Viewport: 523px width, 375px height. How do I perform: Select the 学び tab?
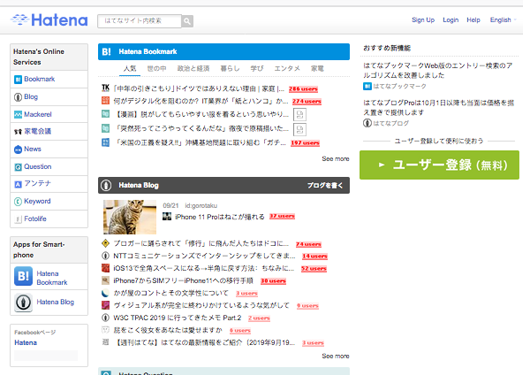point(257,69)
